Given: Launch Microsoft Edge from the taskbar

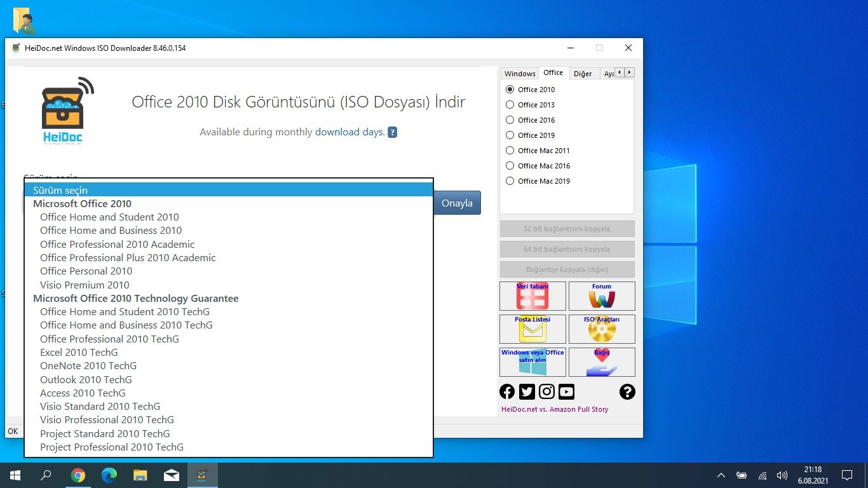Looking at the screenshot, I should coord(109,475).
